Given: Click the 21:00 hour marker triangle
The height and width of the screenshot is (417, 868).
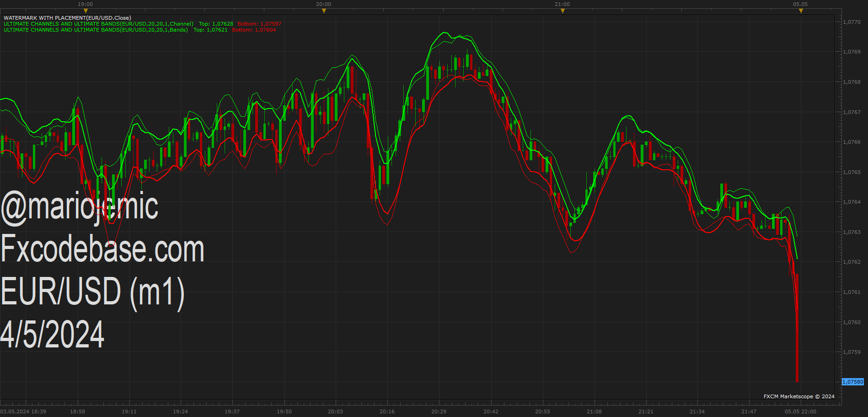Looking at the screenshot, I should click(563, 11).
